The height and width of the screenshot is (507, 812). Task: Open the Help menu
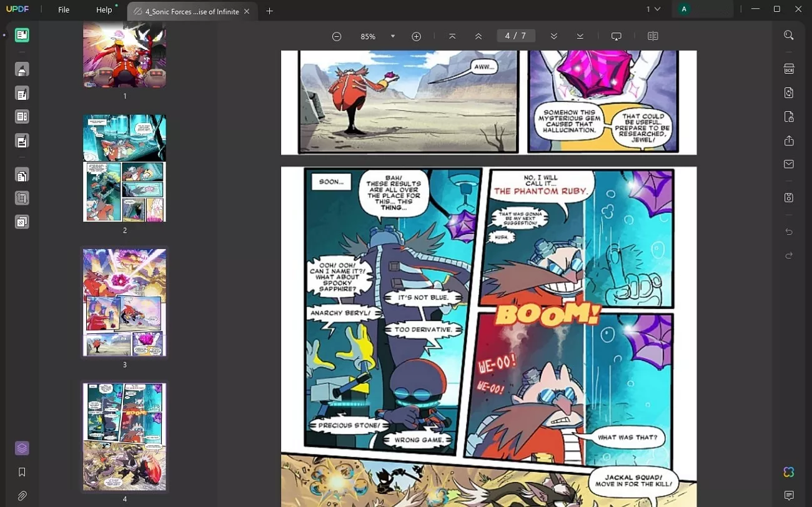(x=104, y=9)
